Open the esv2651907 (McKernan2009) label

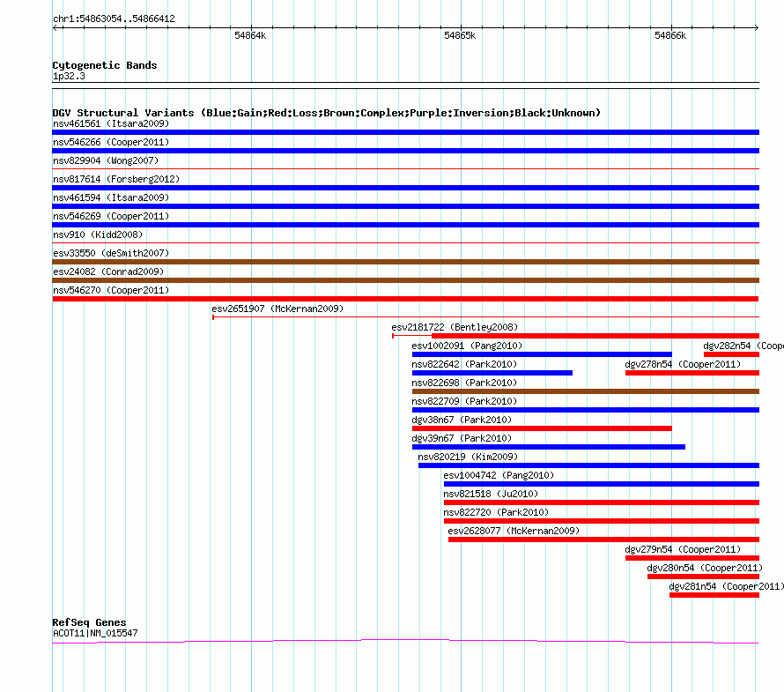277,309
